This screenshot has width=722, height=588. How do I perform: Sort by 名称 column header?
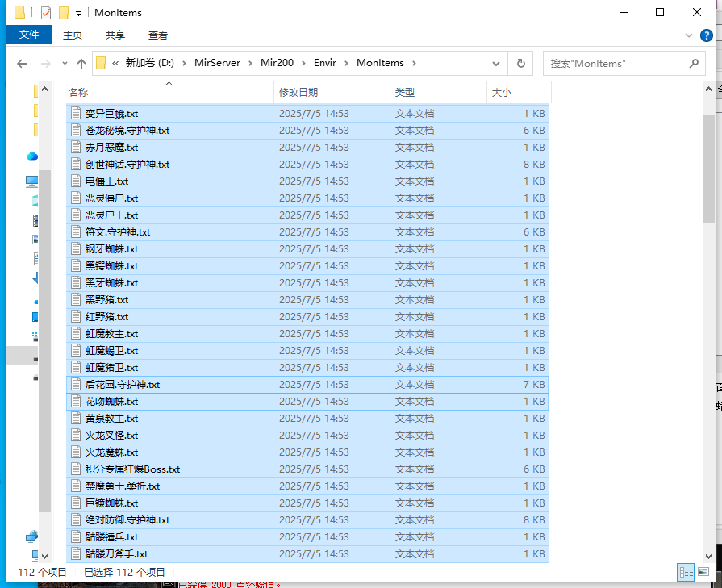click(170, 92)
